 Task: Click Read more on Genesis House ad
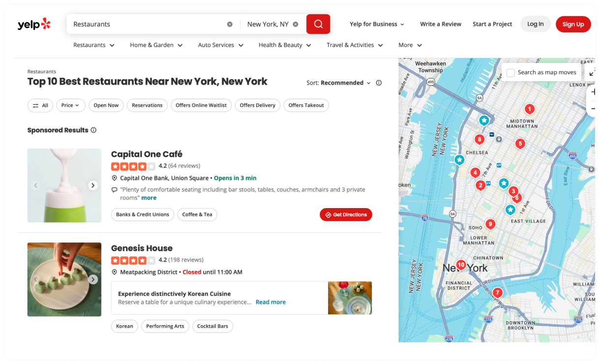pos(270,302)
